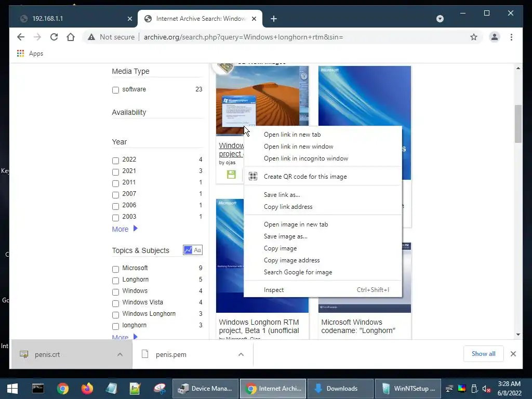532x399 pixels.
Task: Go back with the browser back arrow
Action: coord(21,37)
